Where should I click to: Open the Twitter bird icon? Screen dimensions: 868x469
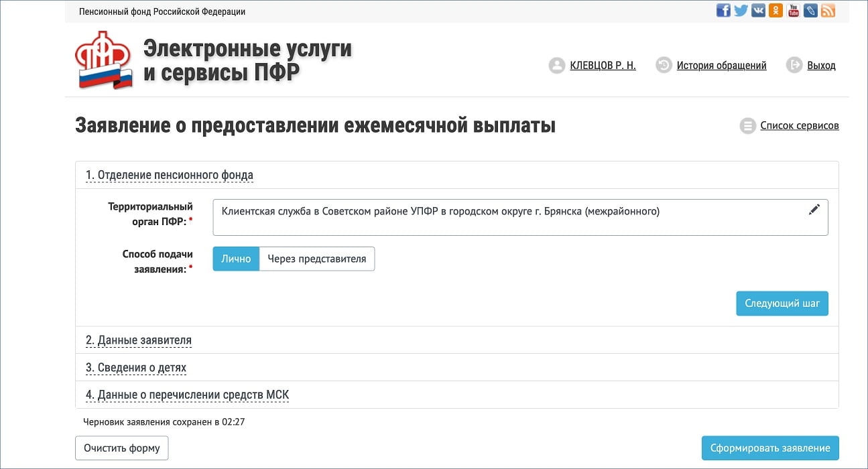(741, 10)
